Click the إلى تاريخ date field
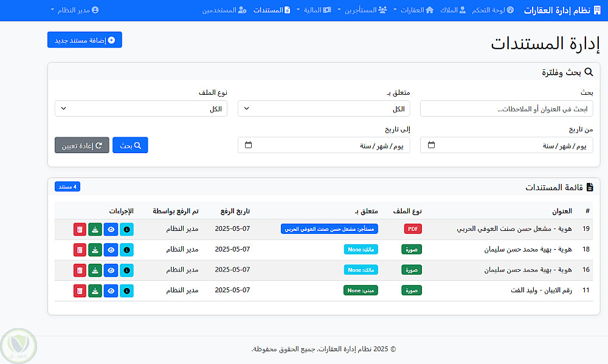 click(x=324, y=145)
